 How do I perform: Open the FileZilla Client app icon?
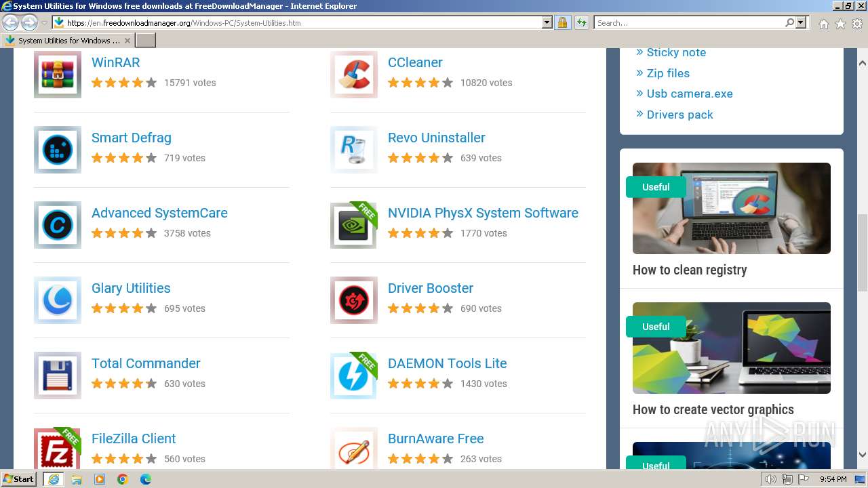58,448
